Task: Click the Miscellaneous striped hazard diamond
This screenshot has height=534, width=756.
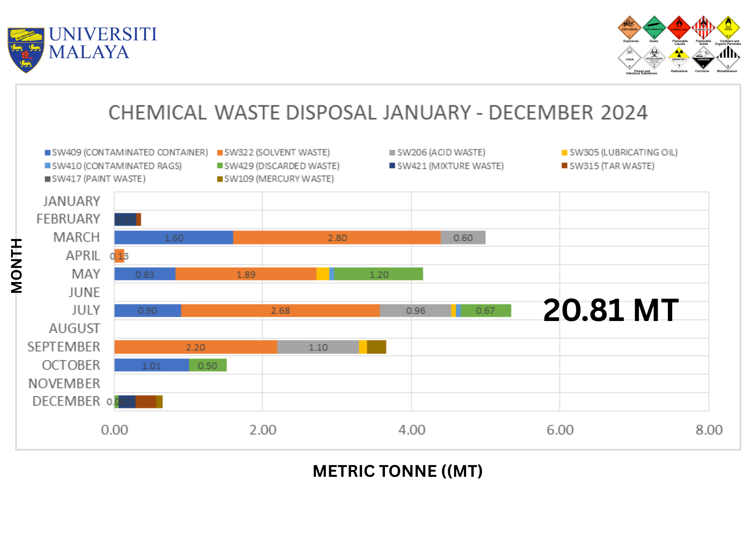Action: coord(728,58)
